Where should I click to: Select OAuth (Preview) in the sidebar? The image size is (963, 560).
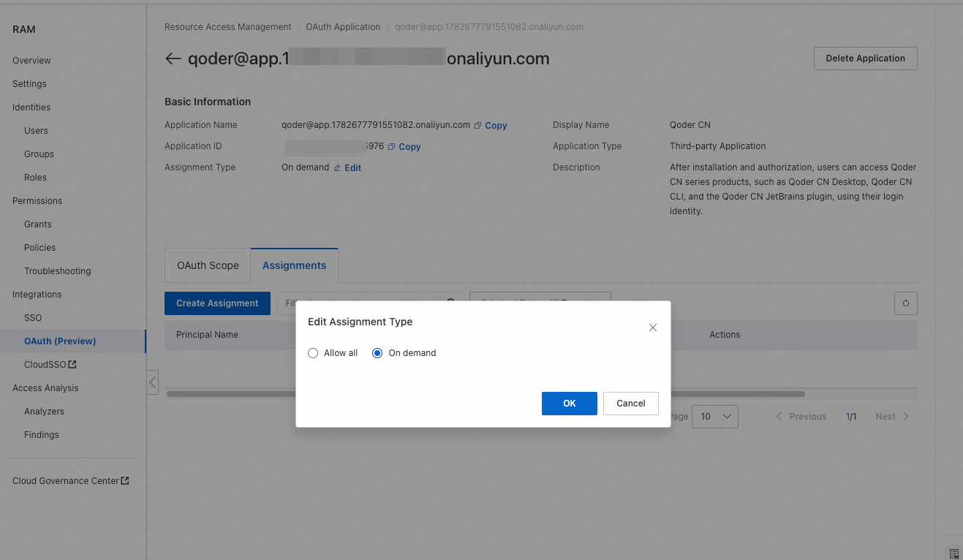click(x=60, y=341)
